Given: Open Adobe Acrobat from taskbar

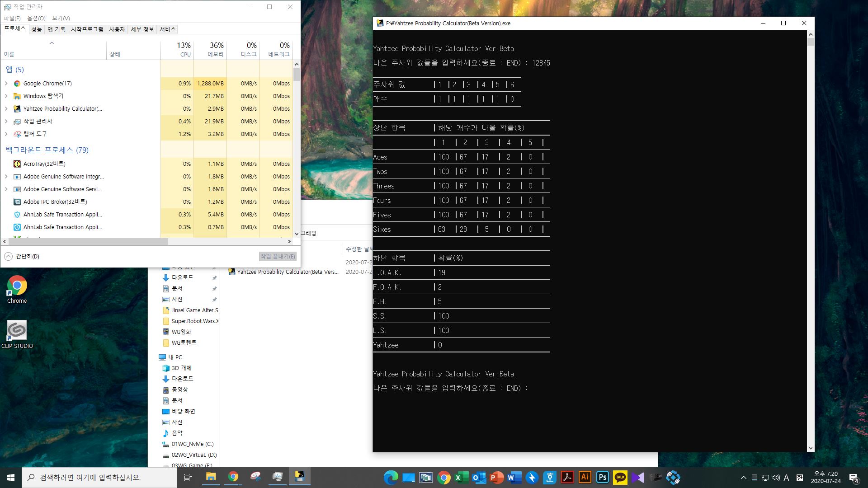Looking at the screenshot, I should pyautogui.click(x=567, y=477).
